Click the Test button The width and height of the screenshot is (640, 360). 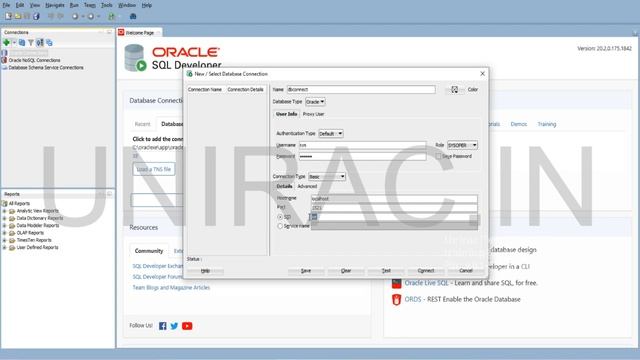click(386, 271)
